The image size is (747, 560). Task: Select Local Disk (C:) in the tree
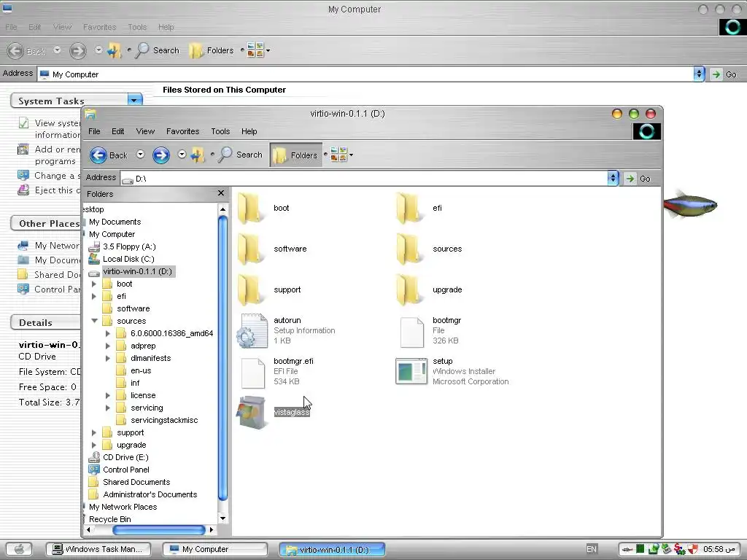(x=128, y=259)
